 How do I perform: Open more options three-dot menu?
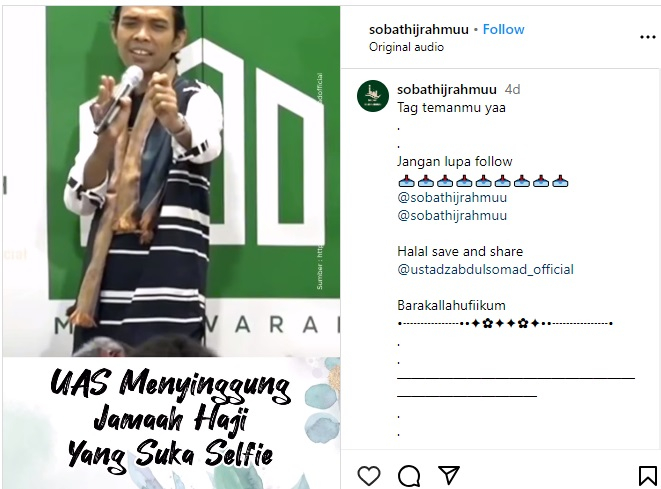[648, 37]
